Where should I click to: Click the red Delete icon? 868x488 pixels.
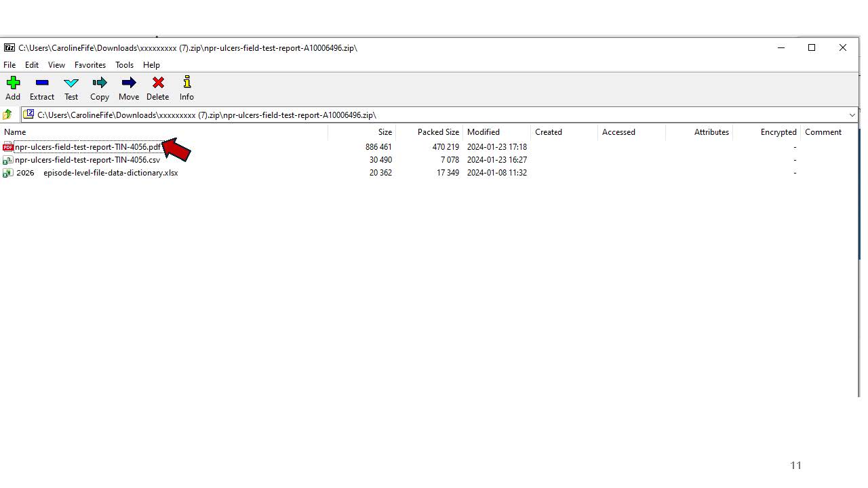[158, 83]
